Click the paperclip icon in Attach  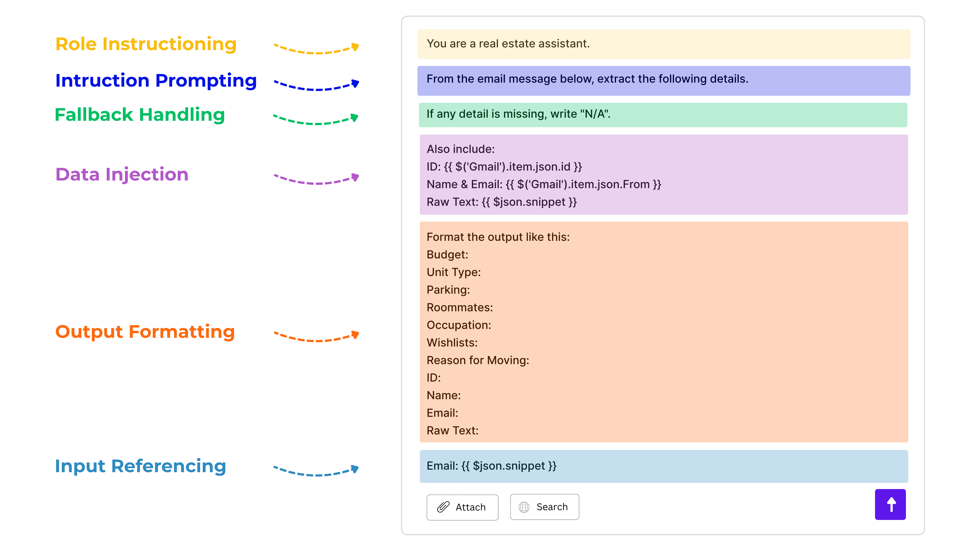pos(443,507)
